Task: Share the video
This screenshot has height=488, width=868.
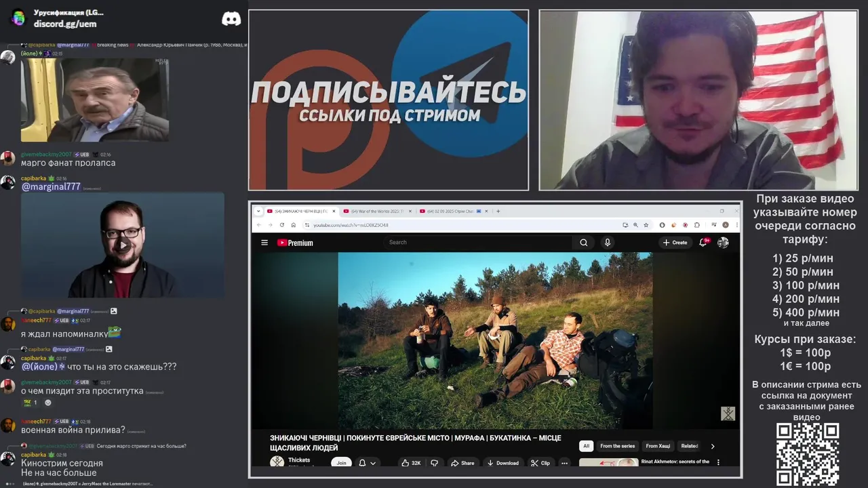Action: pyautogui.click(x=462, y=463)
